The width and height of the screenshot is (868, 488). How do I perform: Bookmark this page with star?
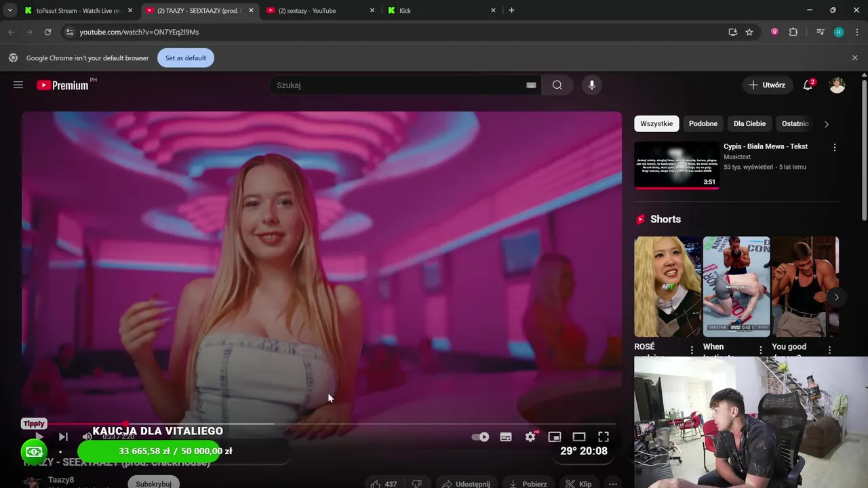(x=749, y=32)
